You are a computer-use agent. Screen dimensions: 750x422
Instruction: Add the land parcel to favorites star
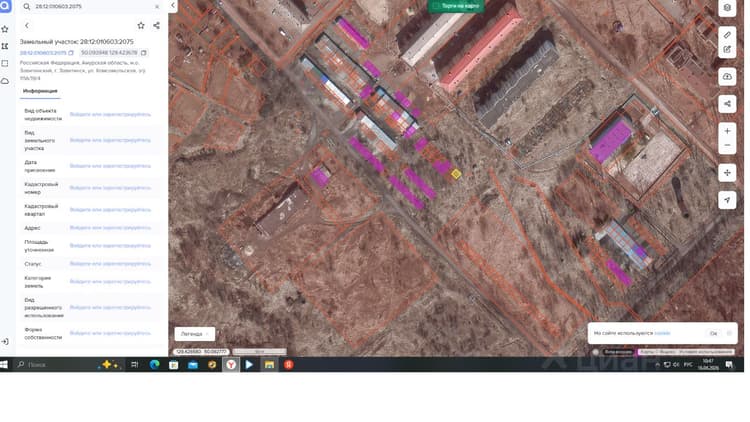point(141,25)
